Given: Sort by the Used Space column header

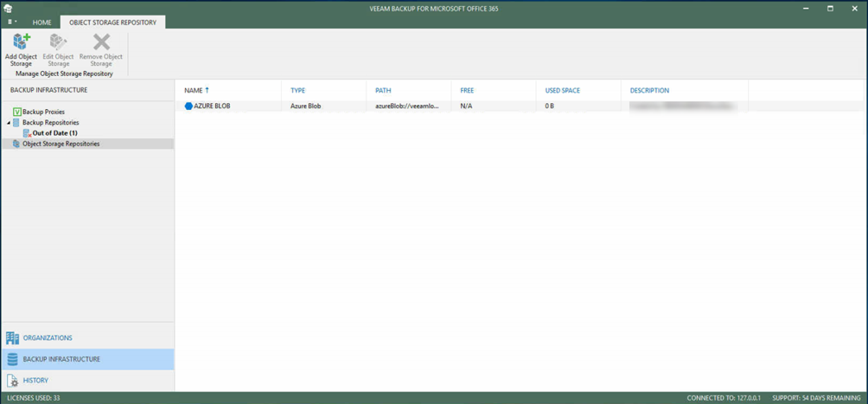Looking at the screenshot, I should pos(563,90).
